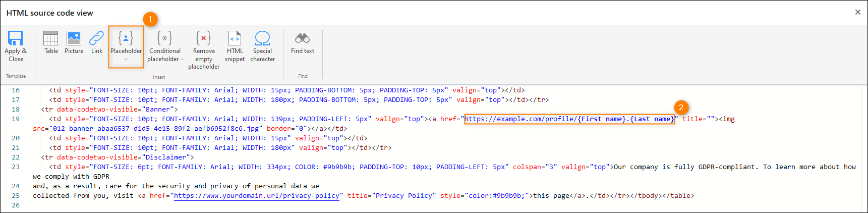Insert a Link using the chain icon

(96, 38)
